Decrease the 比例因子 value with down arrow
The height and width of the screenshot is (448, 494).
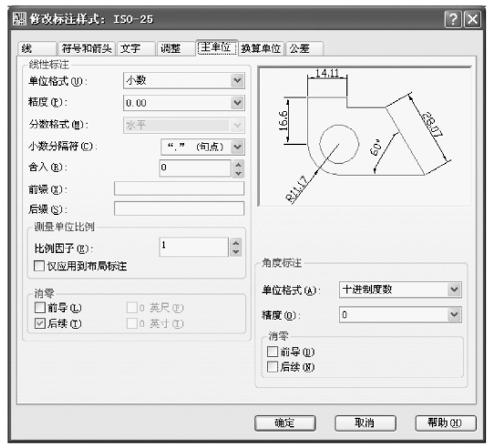236,252
